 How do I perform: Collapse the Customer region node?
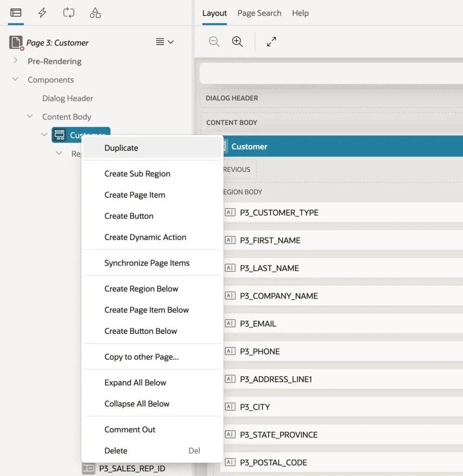coord(44,134)
